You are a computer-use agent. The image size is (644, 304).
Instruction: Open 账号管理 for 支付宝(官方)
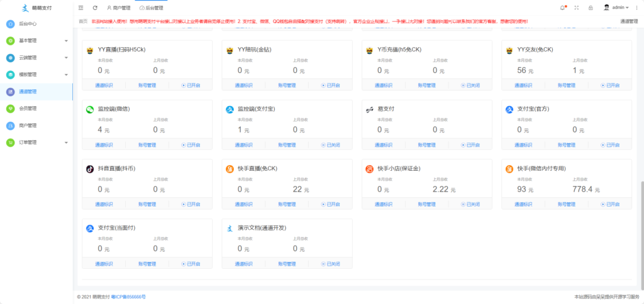point(567,145)
